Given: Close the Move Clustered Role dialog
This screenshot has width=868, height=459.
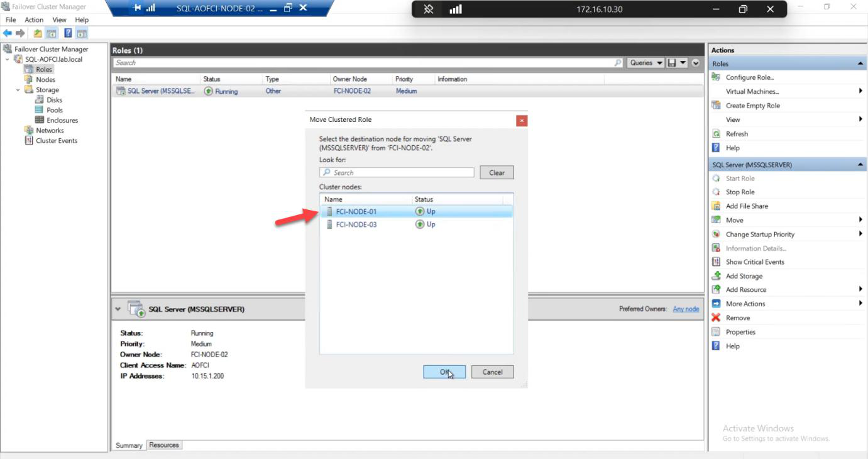Looking at the screenshot, I should pyautogui.click(x=522, y=121).
